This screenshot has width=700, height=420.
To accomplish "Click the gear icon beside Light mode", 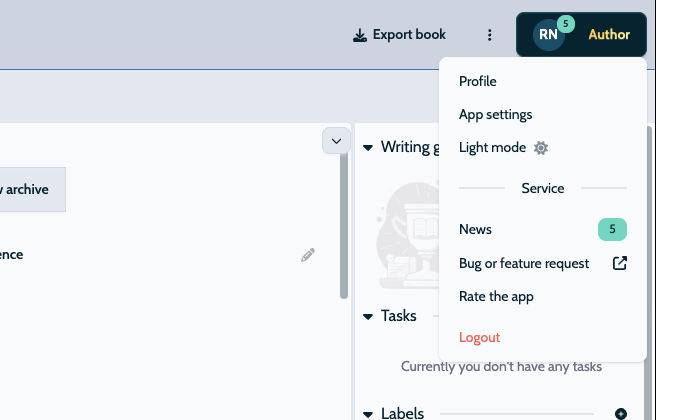I will click(x=541, y=148).
